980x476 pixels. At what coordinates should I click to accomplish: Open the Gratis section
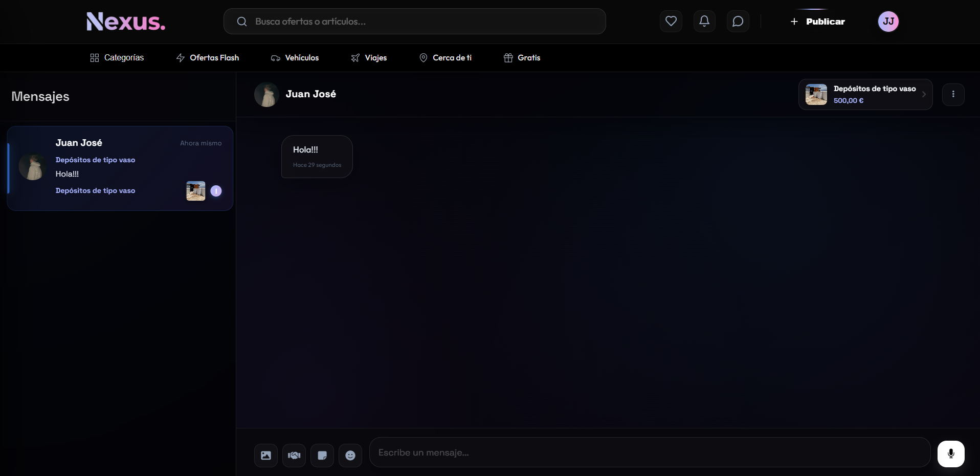[522, 58]
